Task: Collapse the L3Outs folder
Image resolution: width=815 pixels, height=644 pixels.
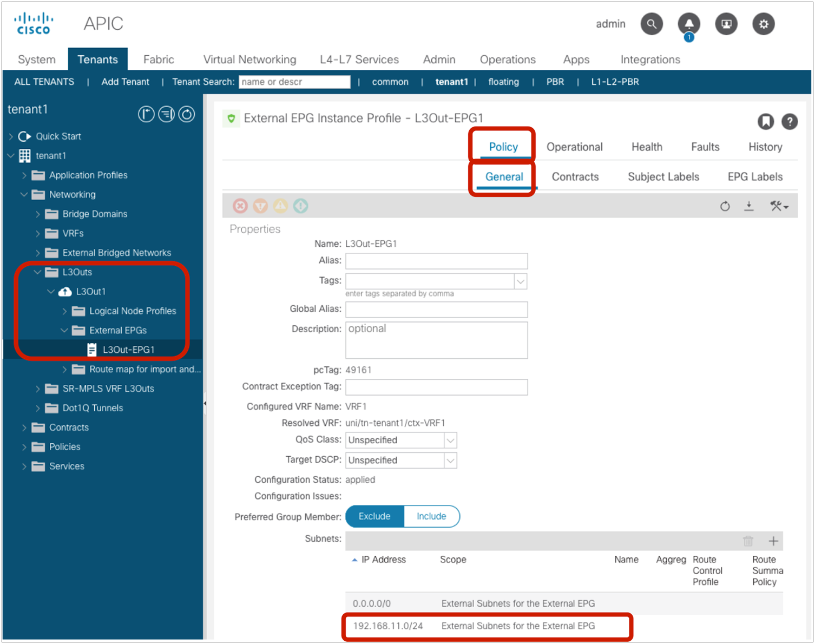Action: pos(37,272)
